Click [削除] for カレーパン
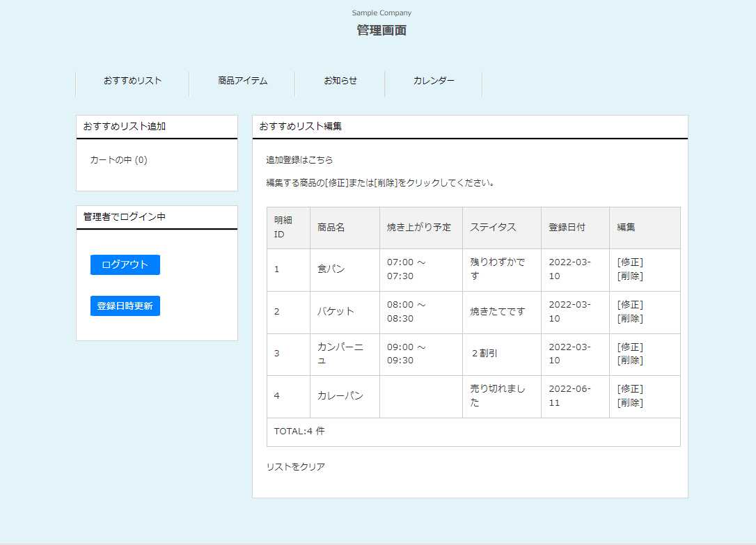Image resolution: width=756 pixels, height=545 pixels. [629, 402]
